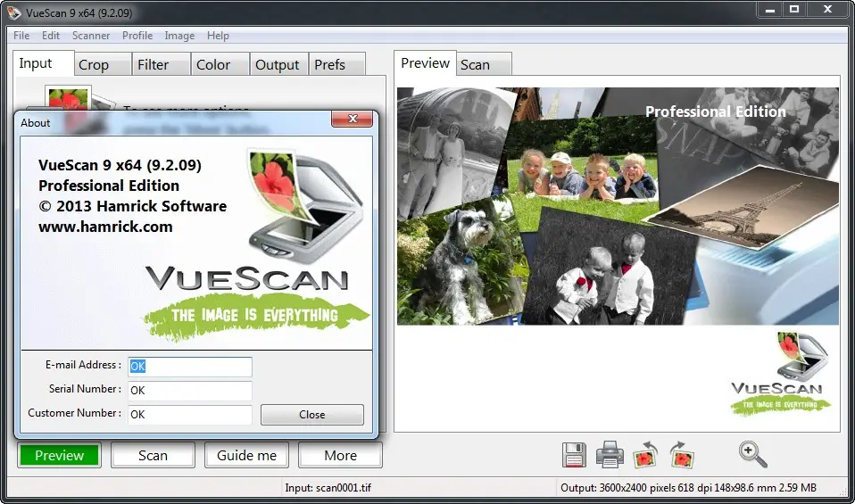
Task: Open the Scanner menu
Action: [x=91, y=36]
